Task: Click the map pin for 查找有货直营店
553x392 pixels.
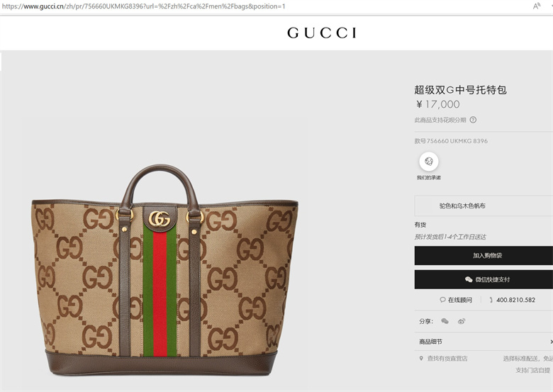Action: click(421, 358)
